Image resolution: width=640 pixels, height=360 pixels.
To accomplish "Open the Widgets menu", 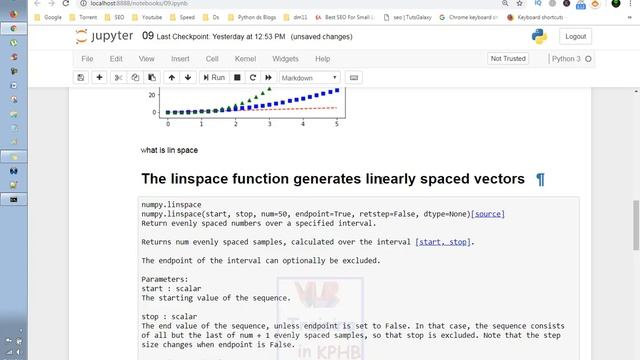I will (x=285, y=59).
